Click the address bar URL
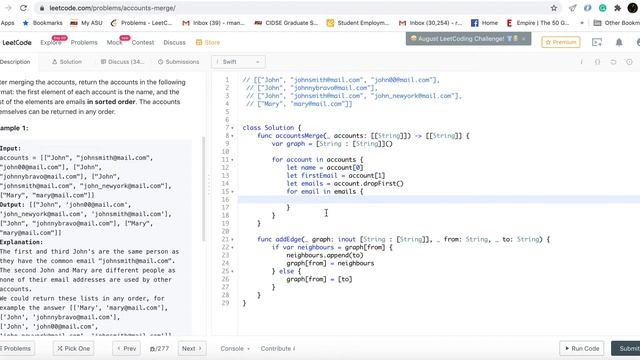The width and height of the screenshot is (640, 360). point(112,8)
